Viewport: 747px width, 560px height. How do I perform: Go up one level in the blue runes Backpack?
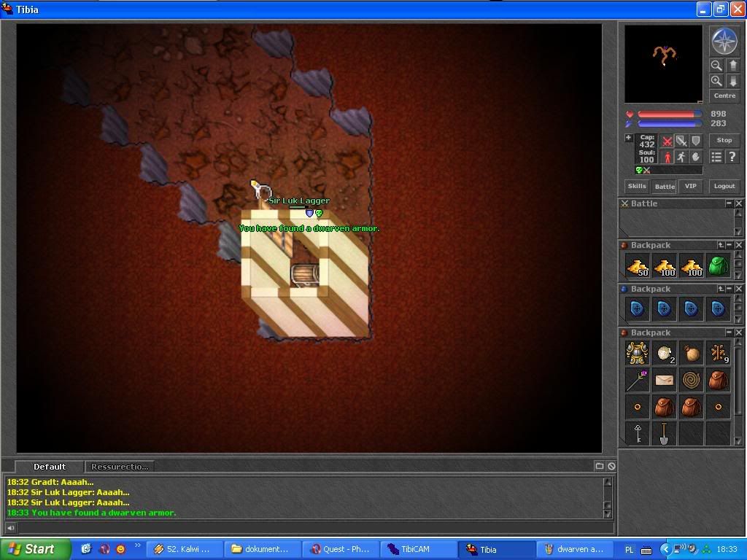tap(721, 289)
